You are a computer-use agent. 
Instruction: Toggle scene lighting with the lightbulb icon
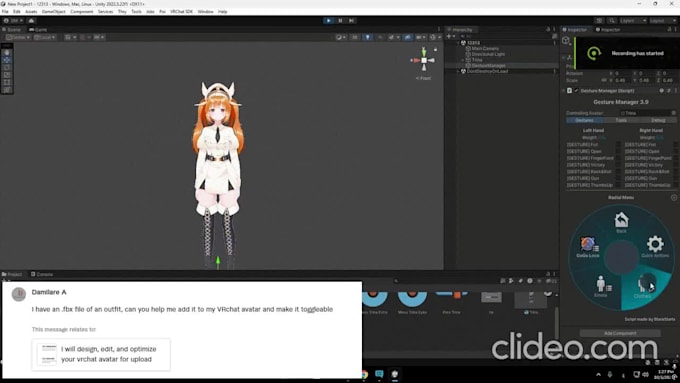(x=368, y=37)
